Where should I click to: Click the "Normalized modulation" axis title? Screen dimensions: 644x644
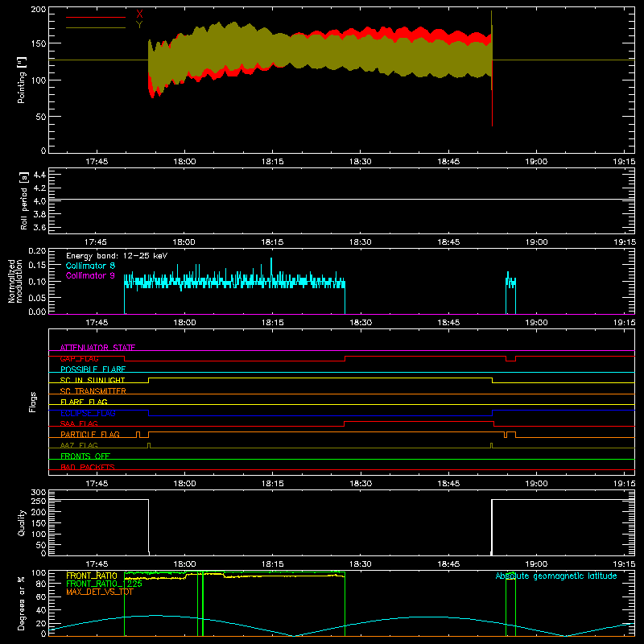pyautogui.click(x=15, y=281)
